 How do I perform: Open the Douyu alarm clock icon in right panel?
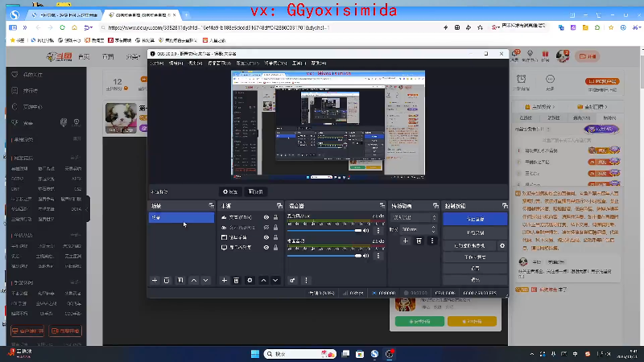tap(521, 79)
